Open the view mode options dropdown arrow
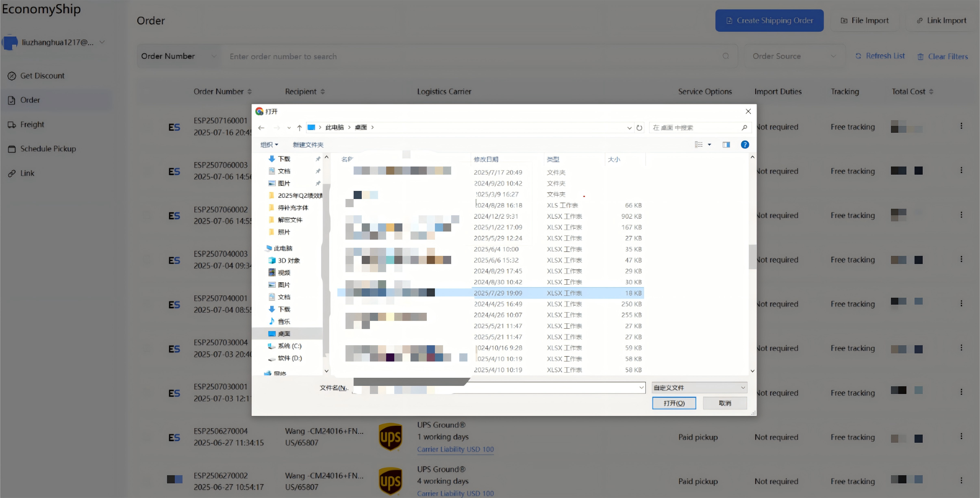This screenshot has width=980, height=498. point(709,145)
